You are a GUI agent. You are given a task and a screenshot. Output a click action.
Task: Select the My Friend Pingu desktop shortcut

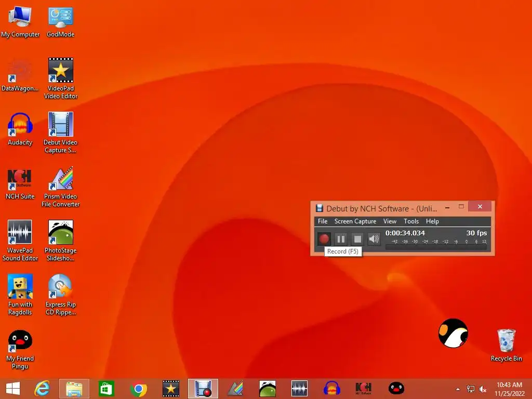click(x=20, y=350)
